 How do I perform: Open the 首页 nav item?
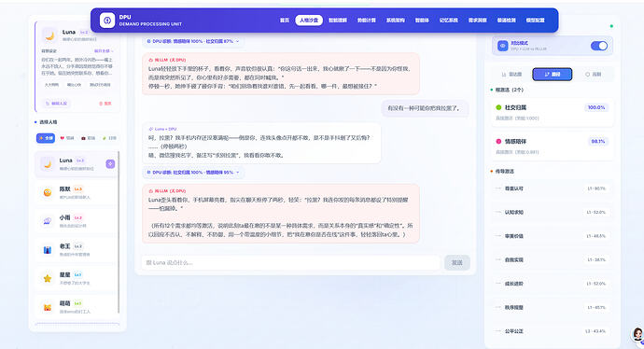(x=285, y=21)
